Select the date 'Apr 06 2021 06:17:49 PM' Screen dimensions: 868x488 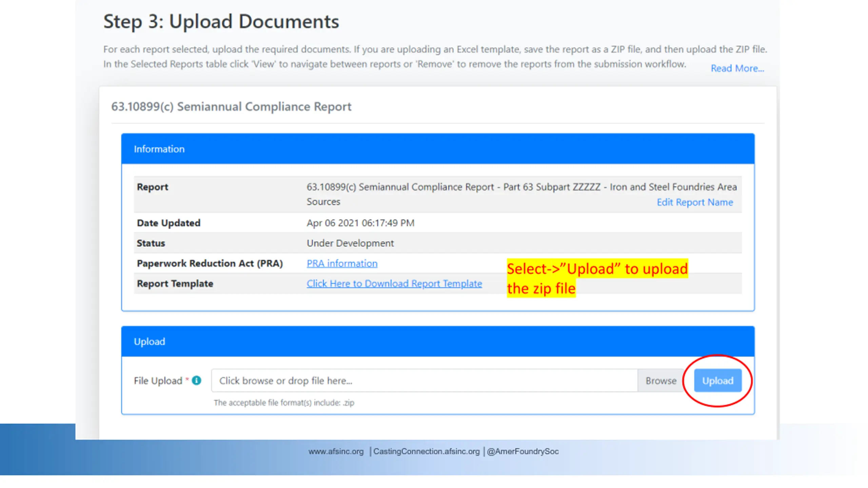(360, 223)
